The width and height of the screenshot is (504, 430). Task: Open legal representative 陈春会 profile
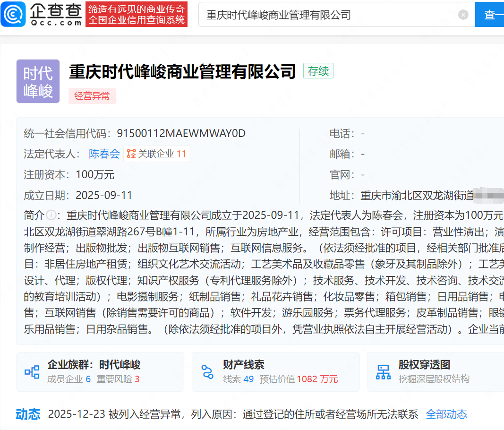[x=104, y=154]
